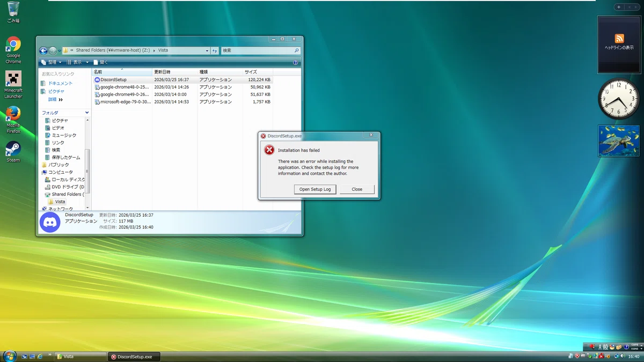Select the Vista folder in tree
This screenshot has height=362, width=644.
(x=57, y=202)
